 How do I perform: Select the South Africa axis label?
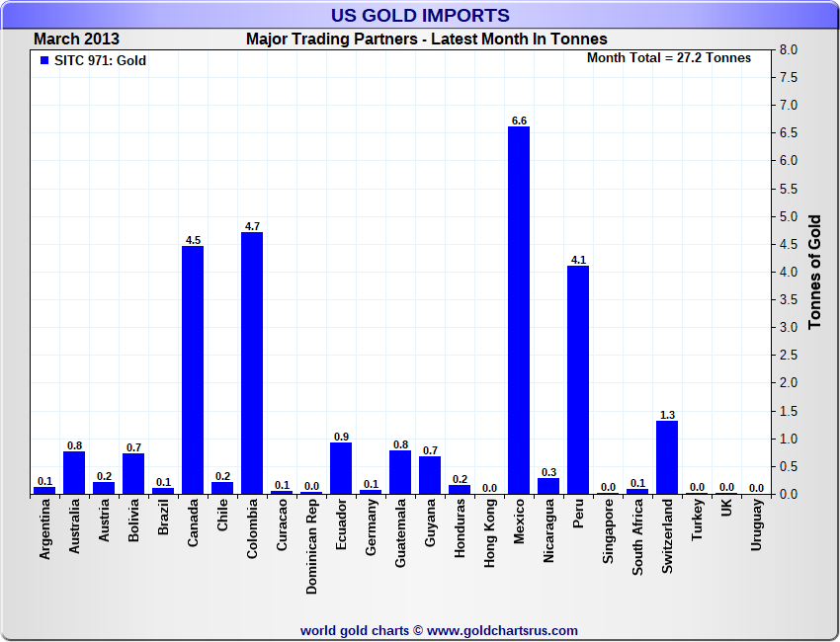pos(637,537)
